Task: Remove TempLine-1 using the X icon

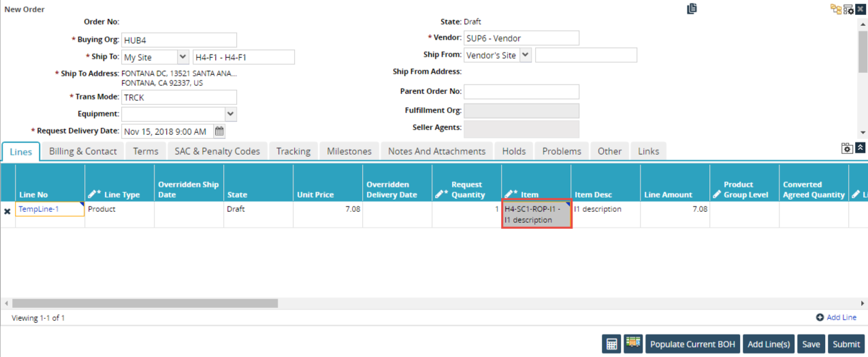Action: (x=7, y=212)
